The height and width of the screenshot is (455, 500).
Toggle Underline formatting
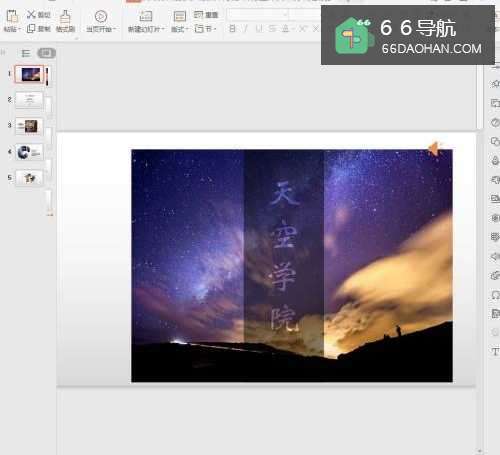coord(259,29)
